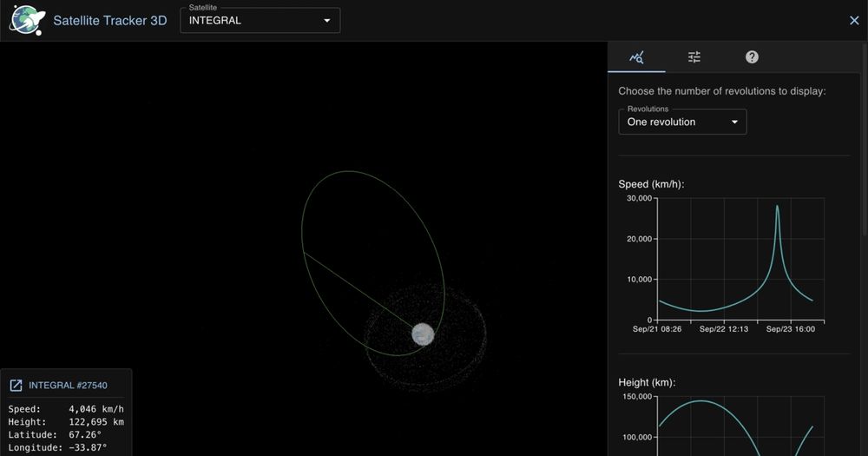Switch to the settings sliders tab
Viewport: 868px width, 456px height.
pos(694,57)
